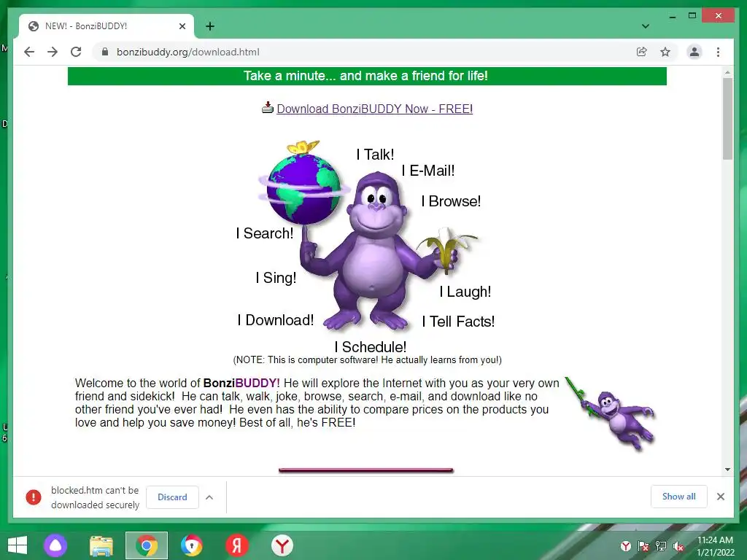Click the 'I Tell Facts!' text
This screenshot has height=560, width=747.
tap(458, 322)
